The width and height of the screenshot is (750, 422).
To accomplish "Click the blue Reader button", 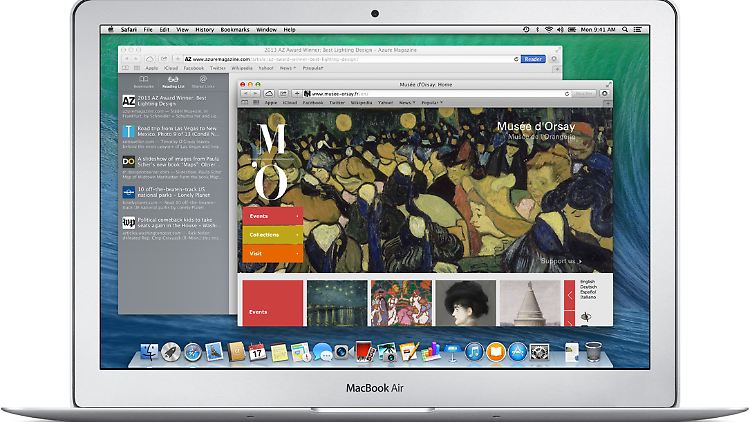I will coord(534,59).
